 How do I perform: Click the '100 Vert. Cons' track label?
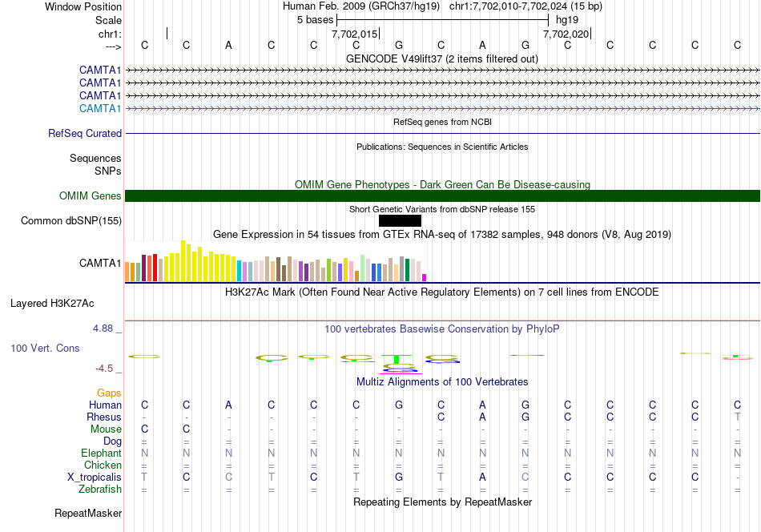coord(45,348)
